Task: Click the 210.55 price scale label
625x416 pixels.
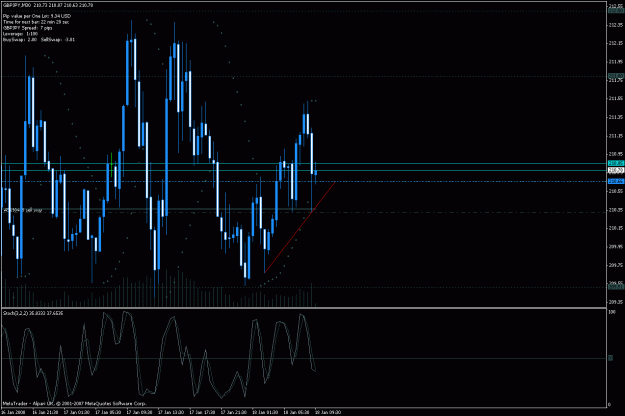Action: (616, 191)
